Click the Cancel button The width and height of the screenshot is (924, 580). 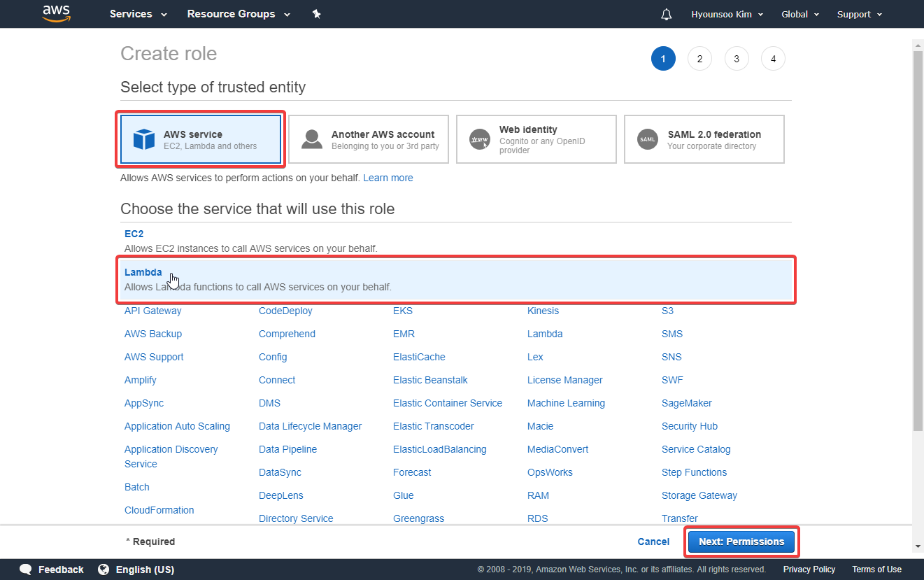pyautogui.click(x=653, y=542)
